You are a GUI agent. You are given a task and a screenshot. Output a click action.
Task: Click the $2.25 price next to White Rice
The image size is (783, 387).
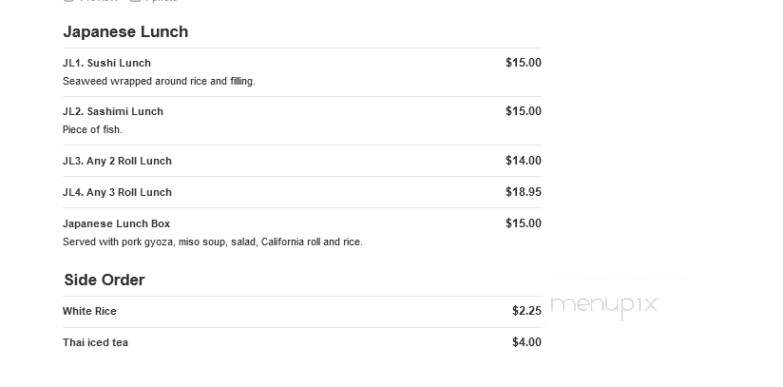[x=527, y=311]
